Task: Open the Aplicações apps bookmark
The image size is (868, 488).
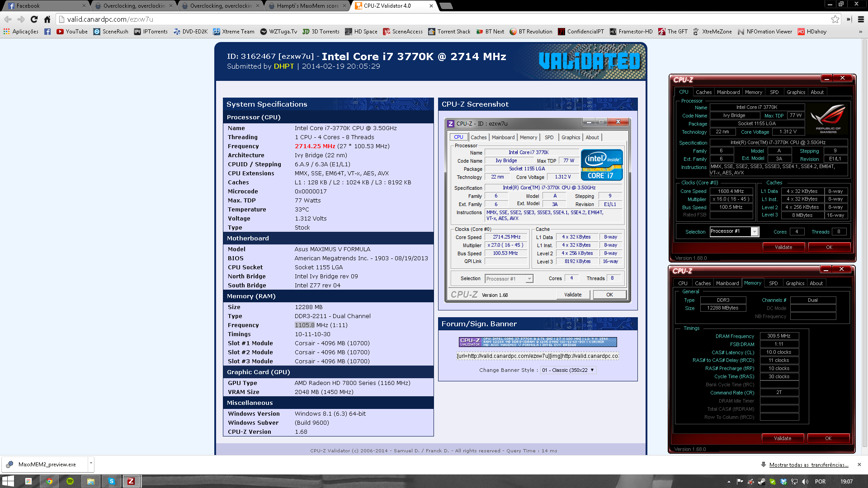Action: click(21, 32)
